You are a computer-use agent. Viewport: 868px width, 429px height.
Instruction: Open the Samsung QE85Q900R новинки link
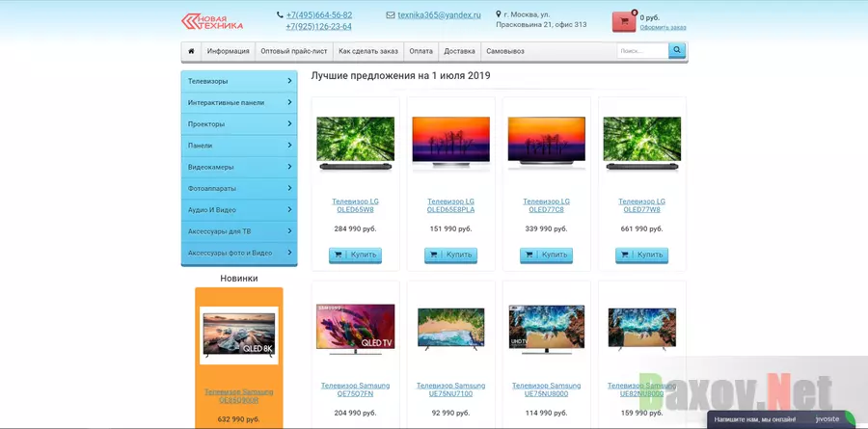point(238,395)
